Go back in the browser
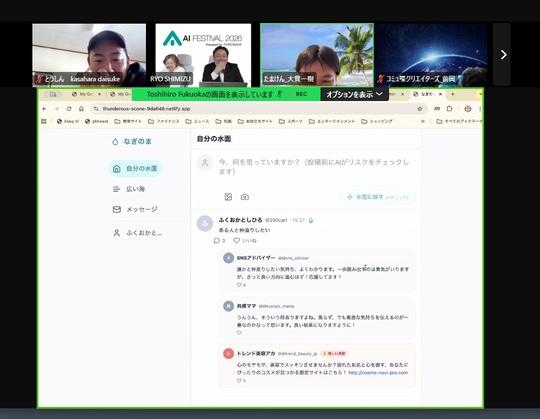 point(44,109)
